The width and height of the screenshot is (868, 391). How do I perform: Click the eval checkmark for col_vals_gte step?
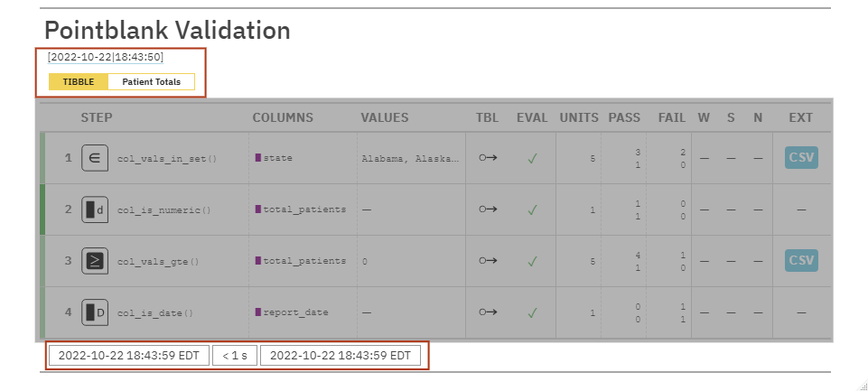[533, 262]
